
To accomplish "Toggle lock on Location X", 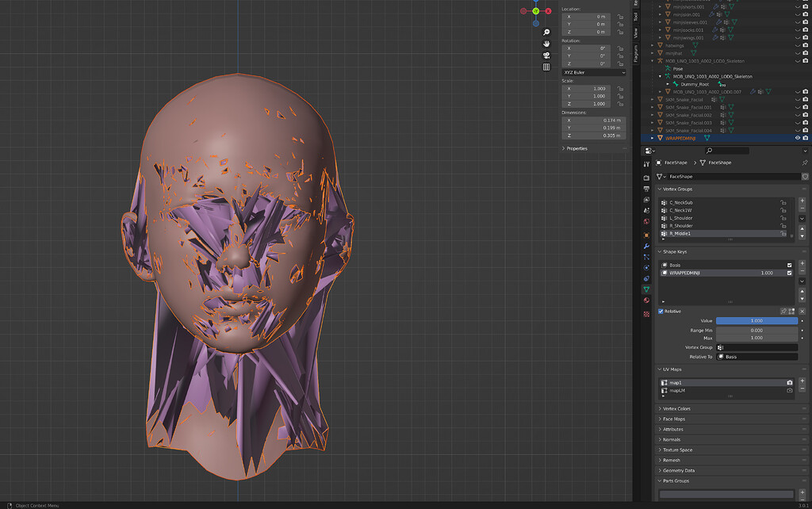I will pyautogui.click(x=620, y=17).
